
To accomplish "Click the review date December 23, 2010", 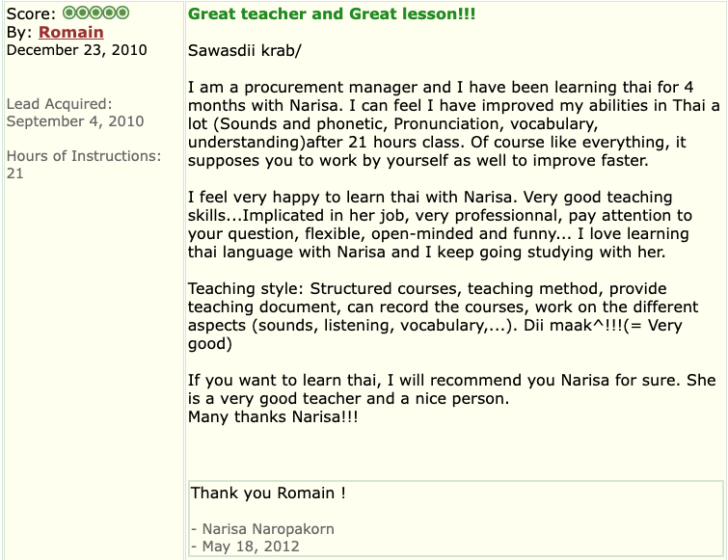I will click(x=76, y=50).
